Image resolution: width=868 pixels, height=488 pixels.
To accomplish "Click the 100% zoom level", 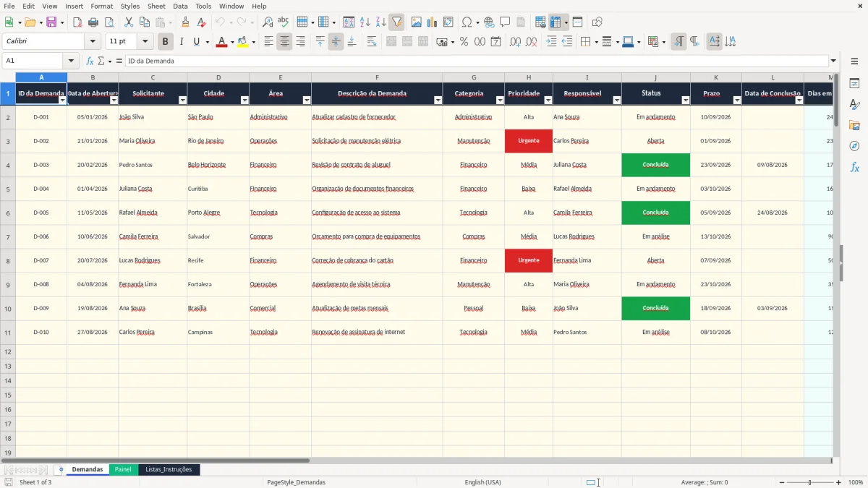I will coord(856,482).
